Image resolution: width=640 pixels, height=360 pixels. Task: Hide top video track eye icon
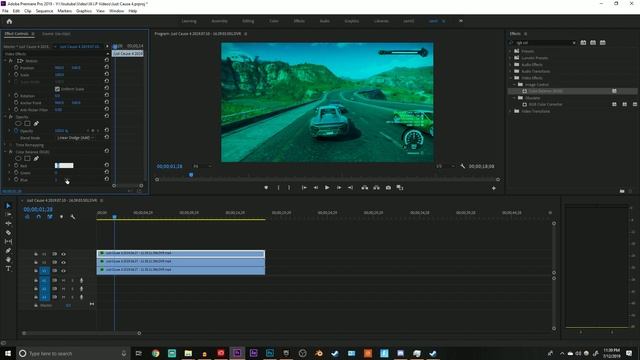tap(64, 254)
